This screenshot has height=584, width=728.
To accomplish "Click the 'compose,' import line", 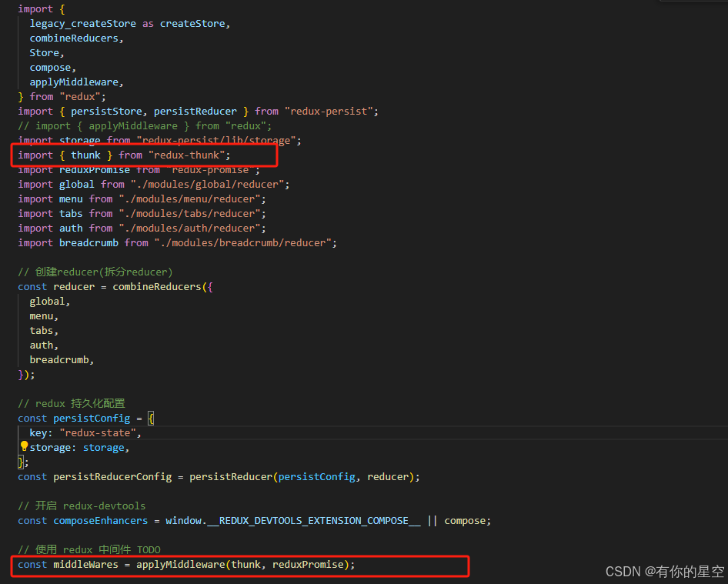I will coord(52,67).
